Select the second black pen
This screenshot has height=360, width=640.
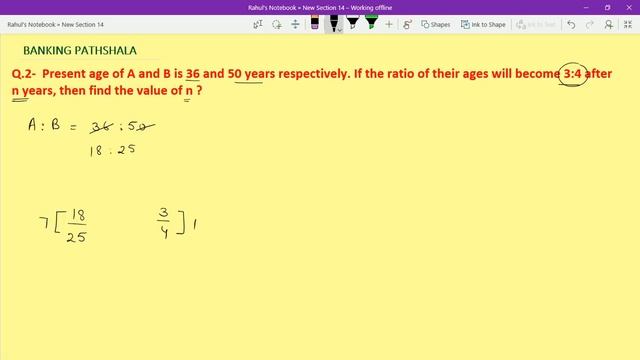(353, 23)
